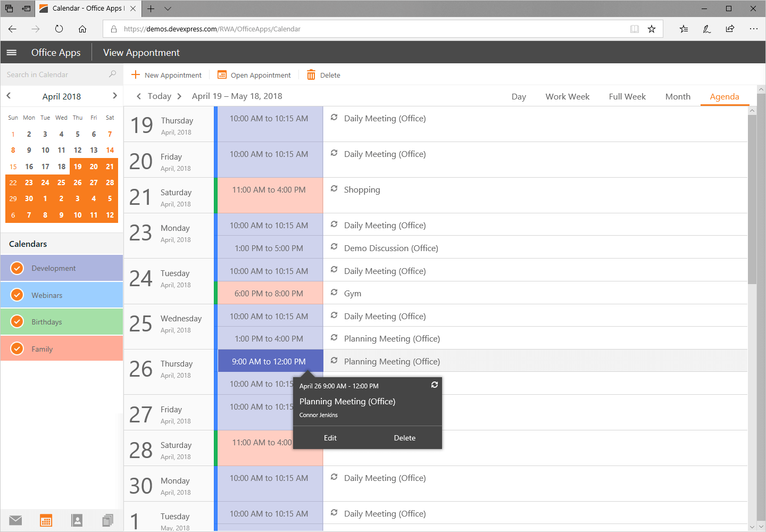The width and height of the screenshot is (766, 532).
Task: Toggle the Family calendar checkbox
Action: pyautogui.click(x=17, y=348)
